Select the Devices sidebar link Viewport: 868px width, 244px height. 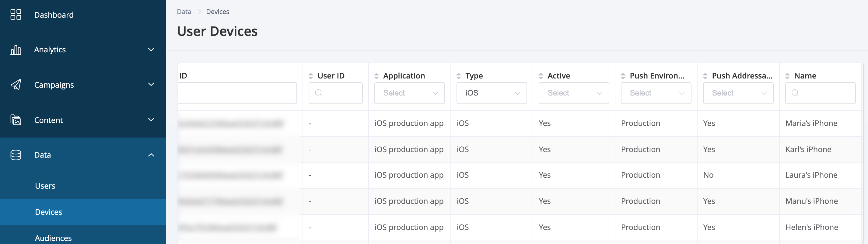pyautogui.click(x=48, y=212)
